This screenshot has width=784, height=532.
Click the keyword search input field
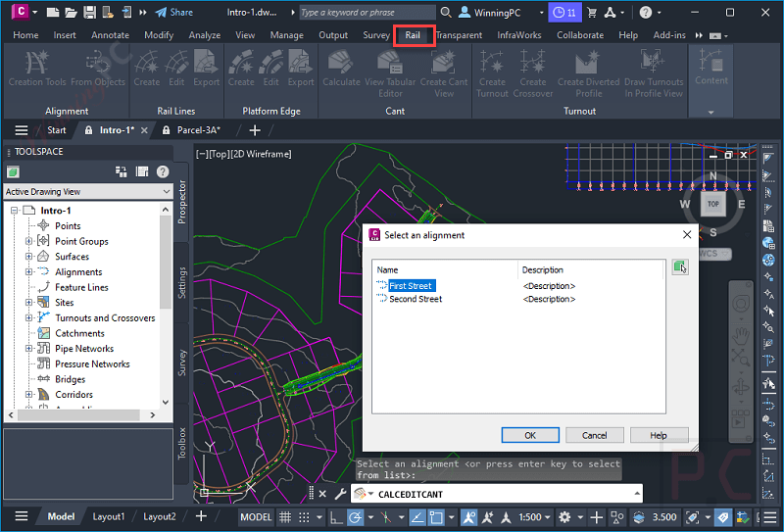pyautogui.click(x=367, y=12)
